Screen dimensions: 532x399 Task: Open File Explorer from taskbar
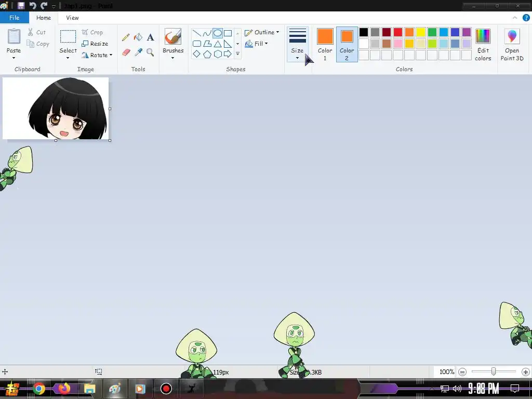point(89,389)
